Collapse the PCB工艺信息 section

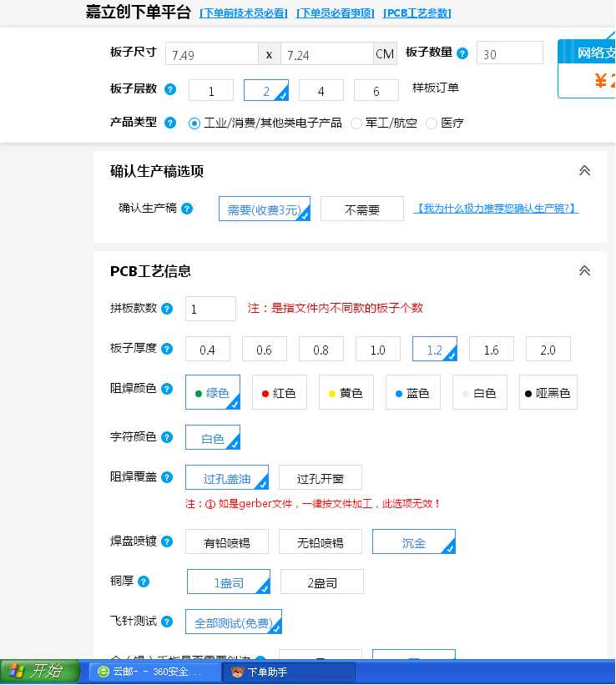coord(584,271)
